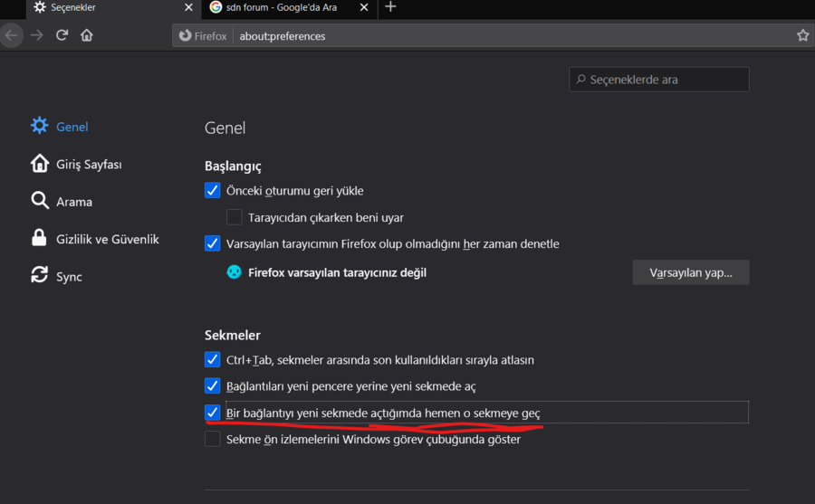Click the Seçeneklerde ara search field
The height and width of the screenshot is (504, 815).
(x=666, y=80)
